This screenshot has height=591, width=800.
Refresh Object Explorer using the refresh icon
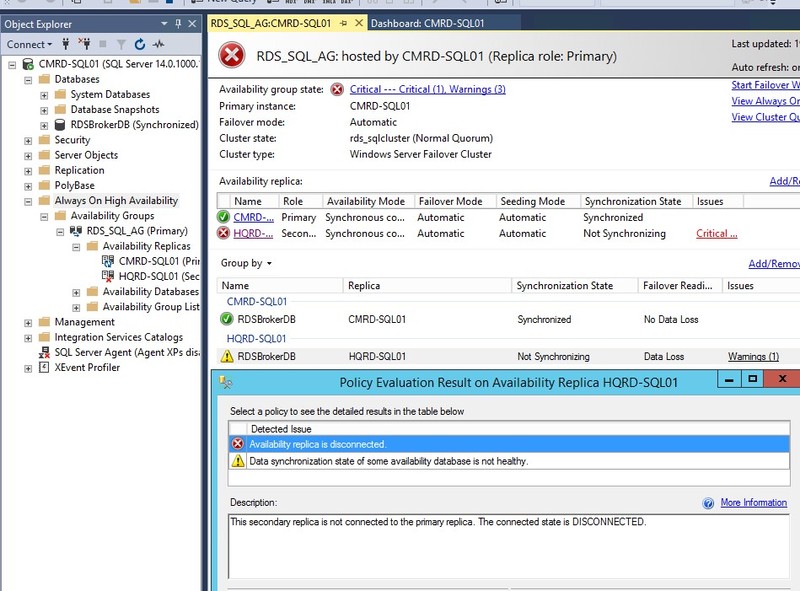[x=140, y=43]
